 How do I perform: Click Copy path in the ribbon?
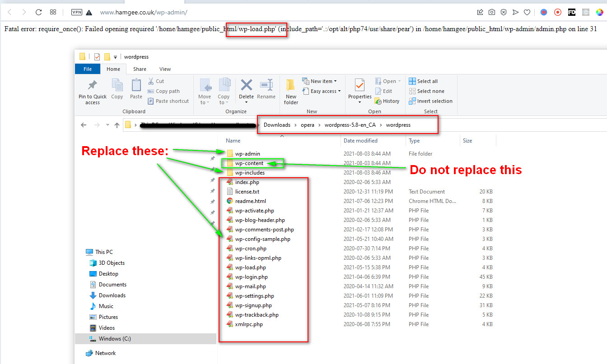[x=163, y=91]
